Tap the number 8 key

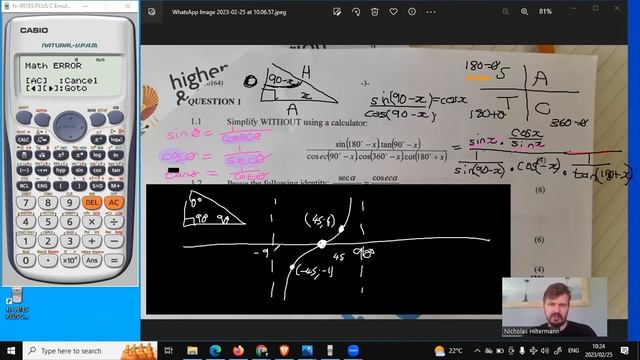[x=48, y=202]
